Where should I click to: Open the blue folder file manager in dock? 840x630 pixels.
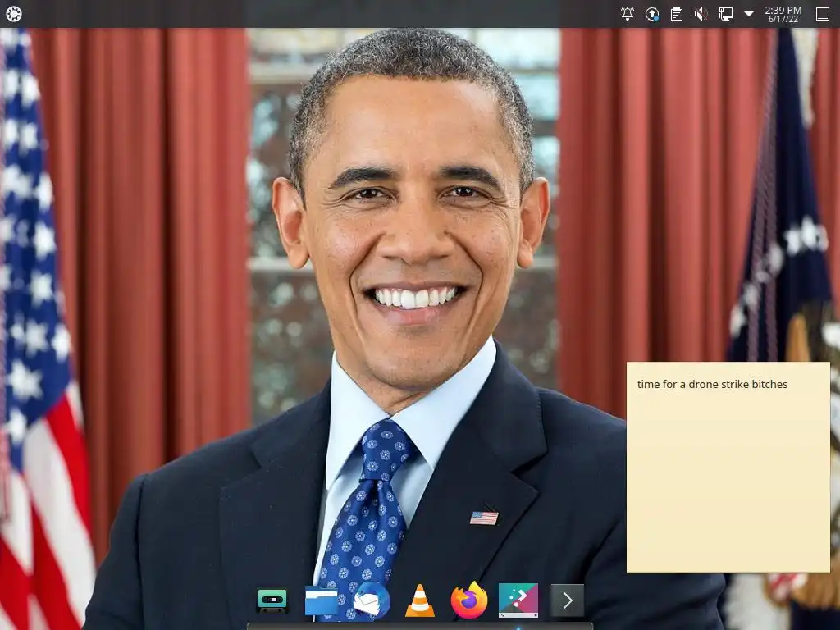tap(321, 600)
